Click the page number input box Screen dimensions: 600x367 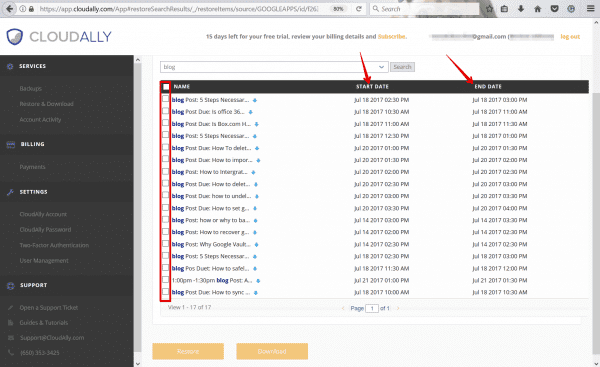(372, 308)
